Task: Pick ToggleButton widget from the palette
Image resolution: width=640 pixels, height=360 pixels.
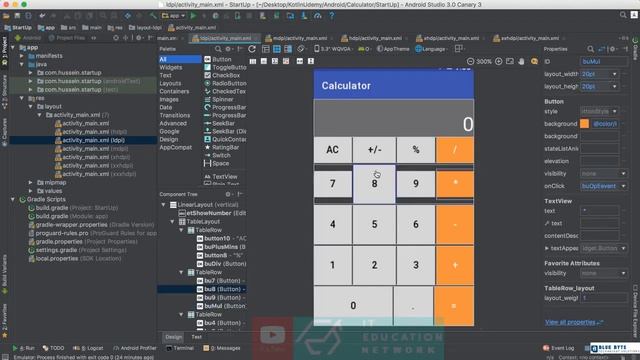Action: [x=225, y=67]
